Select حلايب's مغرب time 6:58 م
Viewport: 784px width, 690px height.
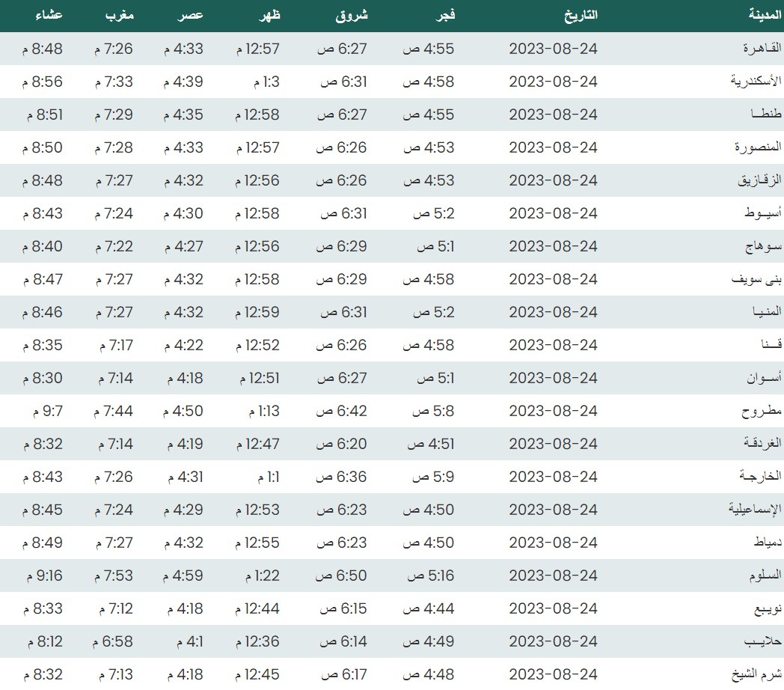click(x=113, y=641)
